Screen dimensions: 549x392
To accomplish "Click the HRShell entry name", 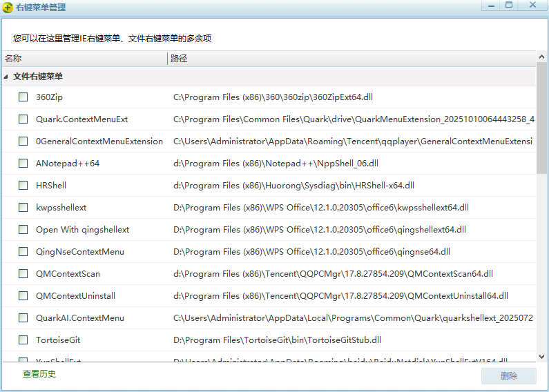I will (51, 185).
